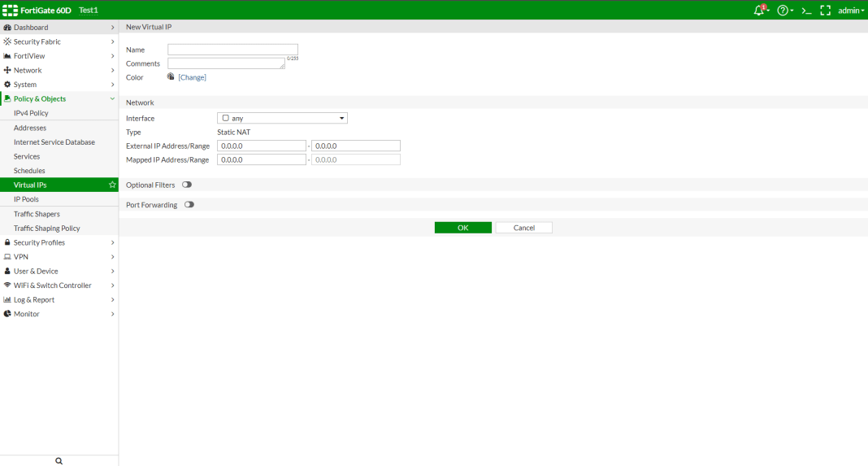Enable the Optional Filters toggle
This screenshot has height=466, width=868.
(x=187, y=185)
